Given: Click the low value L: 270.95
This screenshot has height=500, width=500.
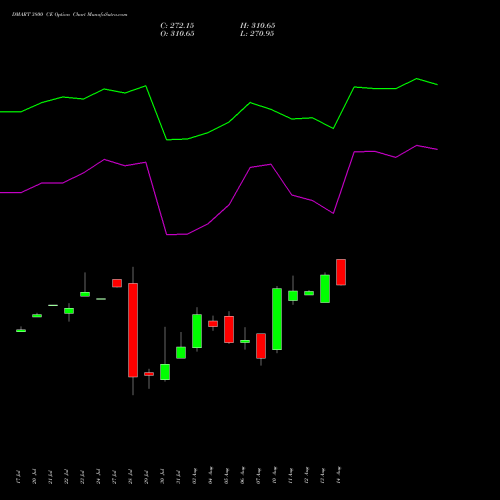Looking at the screenshot, I should [x=257, y=34].
